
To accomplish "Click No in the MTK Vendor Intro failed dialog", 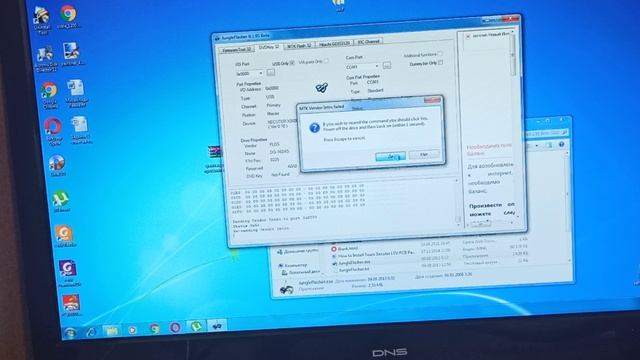I will pos(424,154).
